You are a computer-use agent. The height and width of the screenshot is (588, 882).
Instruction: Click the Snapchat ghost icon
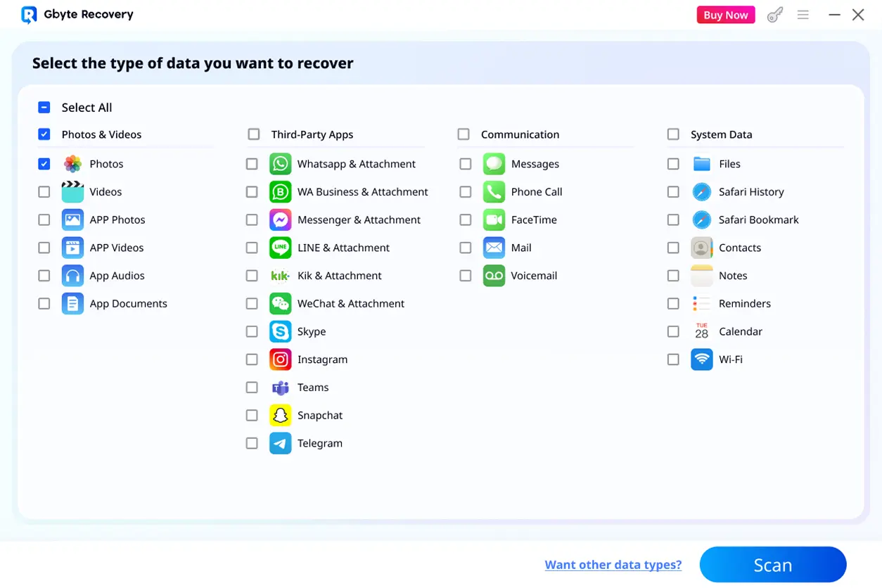tap(280, 416)
